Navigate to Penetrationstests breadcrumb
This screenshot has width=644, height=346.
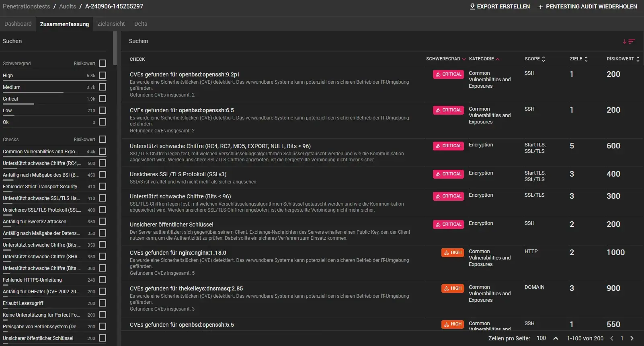point(27,6)
